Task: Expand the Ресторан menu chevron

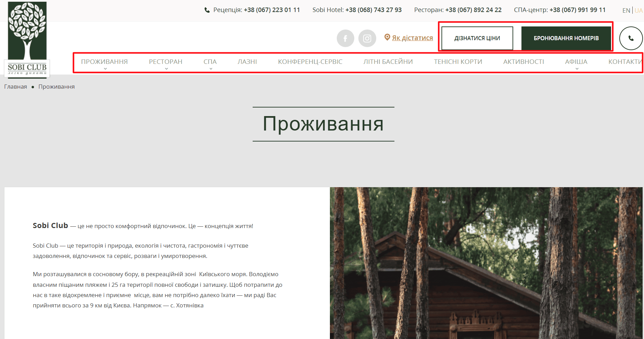Action: point(166,69)
